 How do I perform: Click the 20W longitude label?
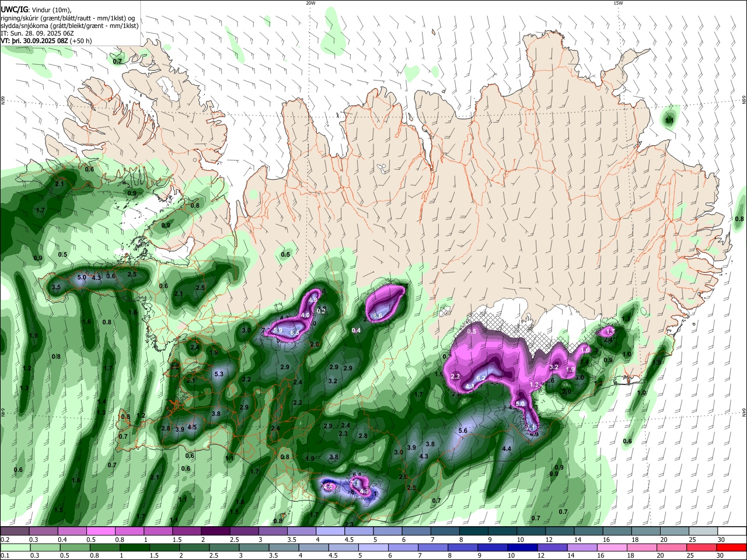point(310,3)
